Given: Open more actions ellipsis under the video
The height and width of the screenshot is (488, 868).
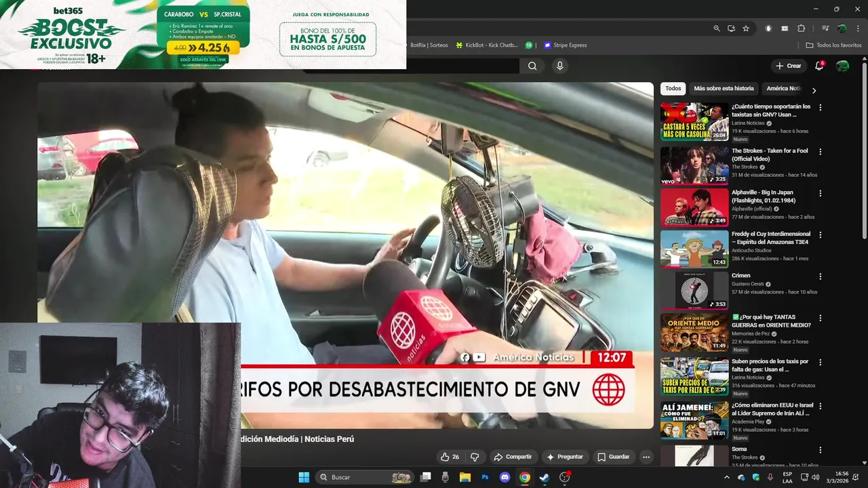Looking at the screenshot, I should point(646,457).
